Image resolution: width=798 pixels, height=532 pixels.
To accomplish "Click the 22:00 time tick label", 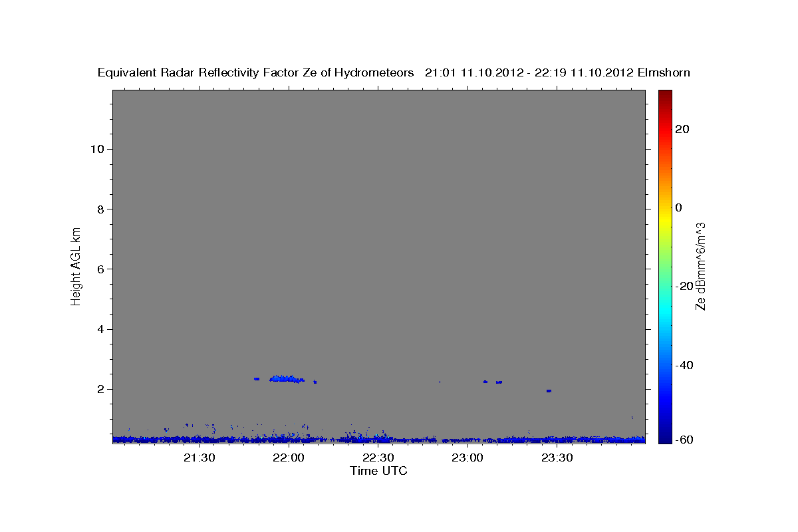I will click(289, 458).
